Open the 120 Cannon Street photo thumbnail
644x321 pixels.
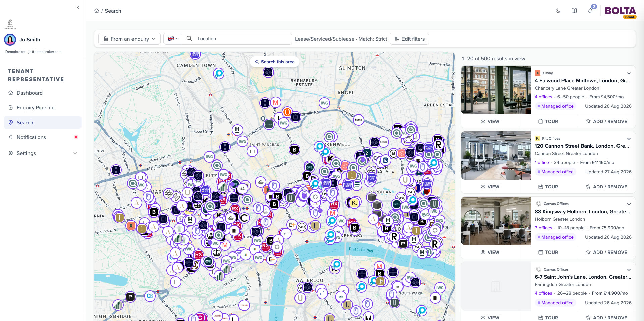coord(496,155)
